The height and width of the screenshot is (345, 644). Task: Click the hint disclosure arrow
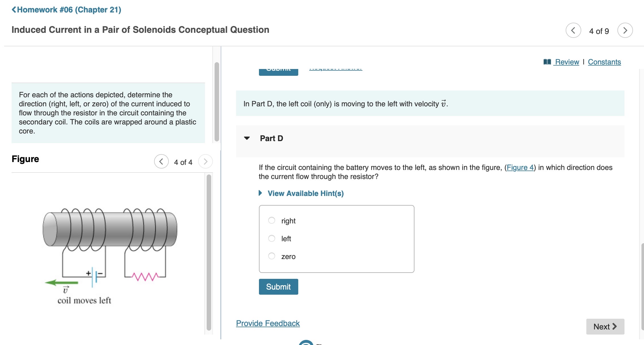(260, 193)
